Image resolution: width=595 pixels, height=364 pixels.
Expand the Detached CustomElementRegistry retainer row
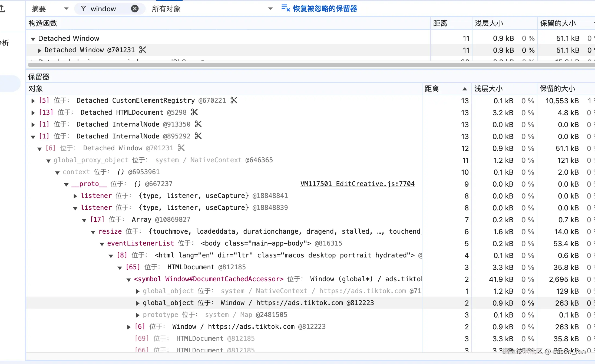tap(33, 101)
